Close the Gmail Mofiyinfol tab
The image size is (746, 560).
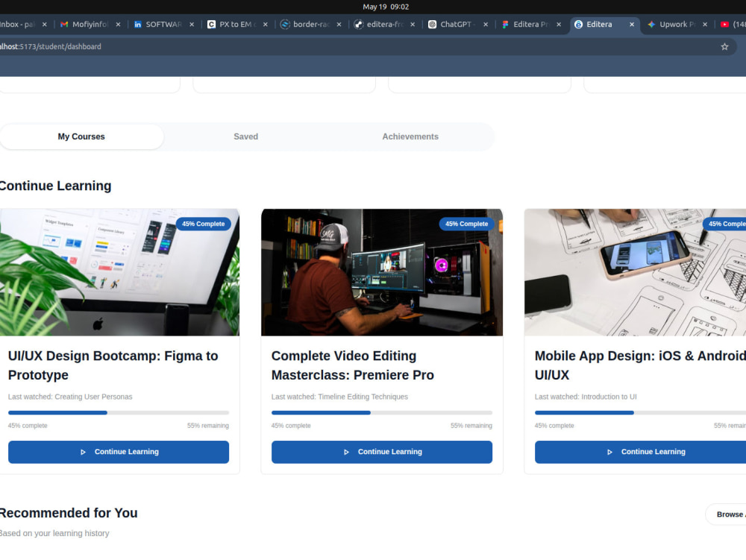tap(118, 25)
